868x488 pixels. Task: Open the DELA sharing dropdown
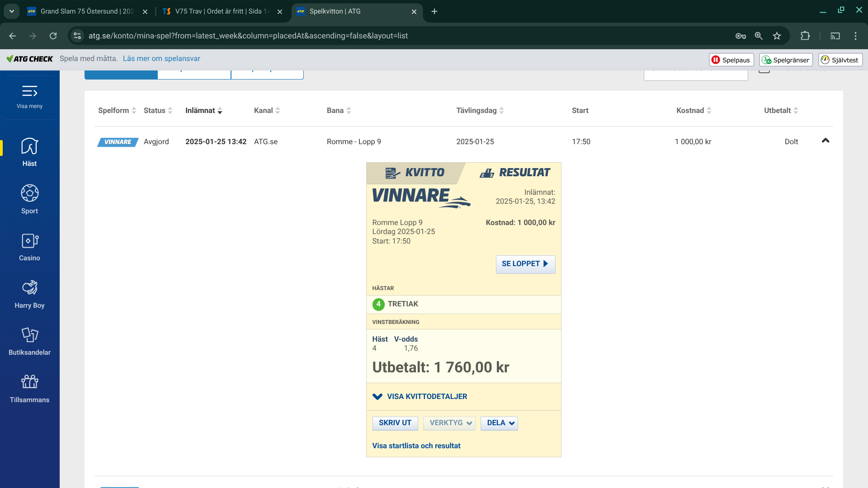click(499, 423)
